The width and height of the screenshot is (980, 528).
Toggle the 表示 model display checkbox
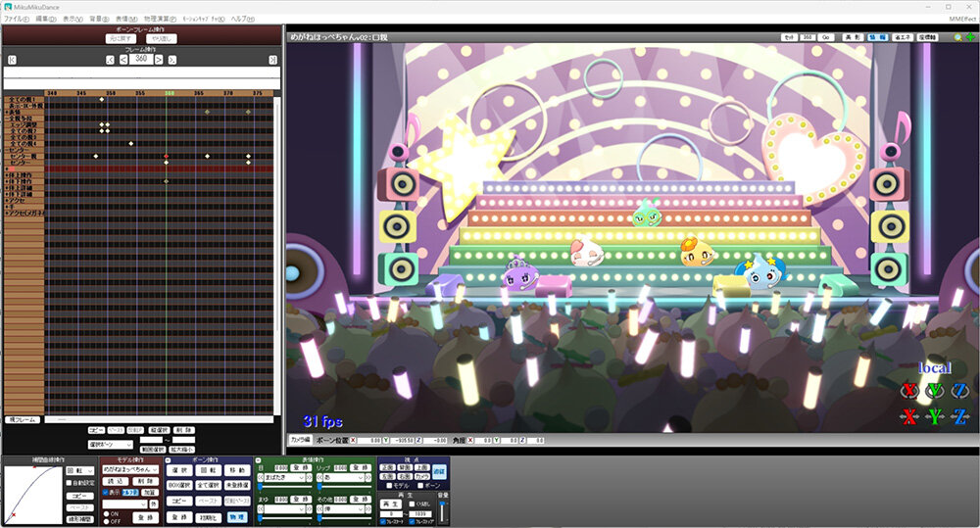(x=106, y=493)
